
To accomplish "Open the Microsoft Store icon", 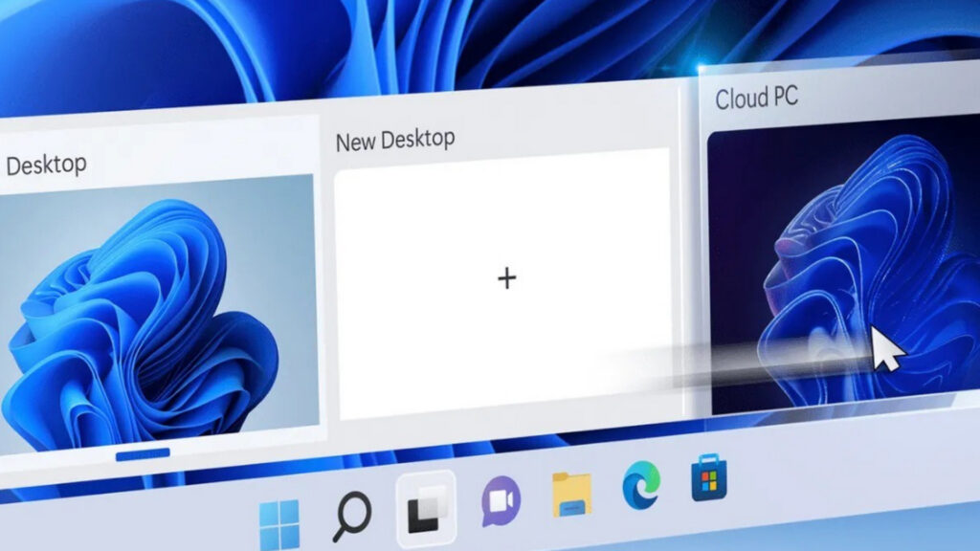I will tap(709, 478).
